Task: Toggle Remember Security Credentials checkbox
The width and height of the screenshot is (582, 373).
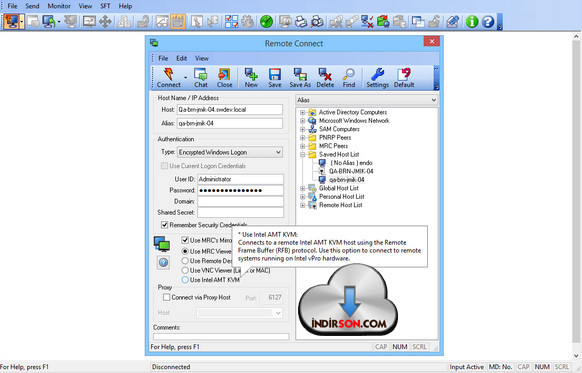Action: coord(165,225)
